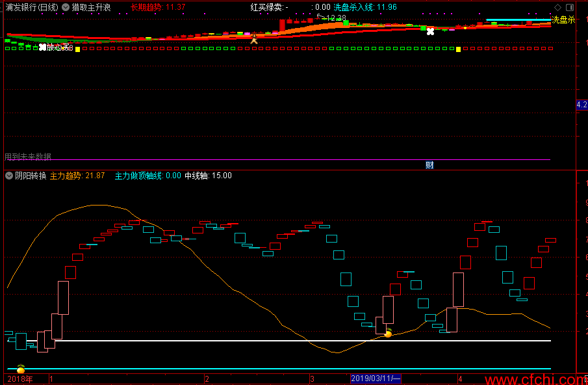Viewport: 588px width, 385px height.
Task: Select the 2019/03/11 date marker
Action: click(x=376, y=378)
